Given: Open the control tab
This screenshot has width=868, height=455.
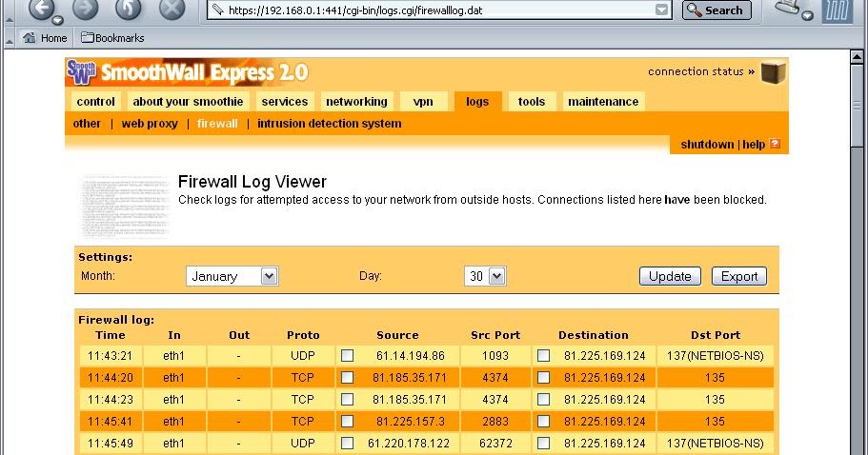Looking at the screenshot, I should coord(96,101).
